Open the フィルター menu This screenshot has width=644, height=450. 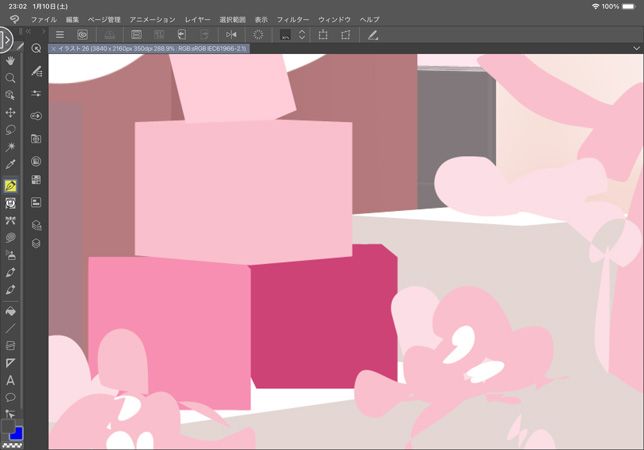click(x=293, y=19)
